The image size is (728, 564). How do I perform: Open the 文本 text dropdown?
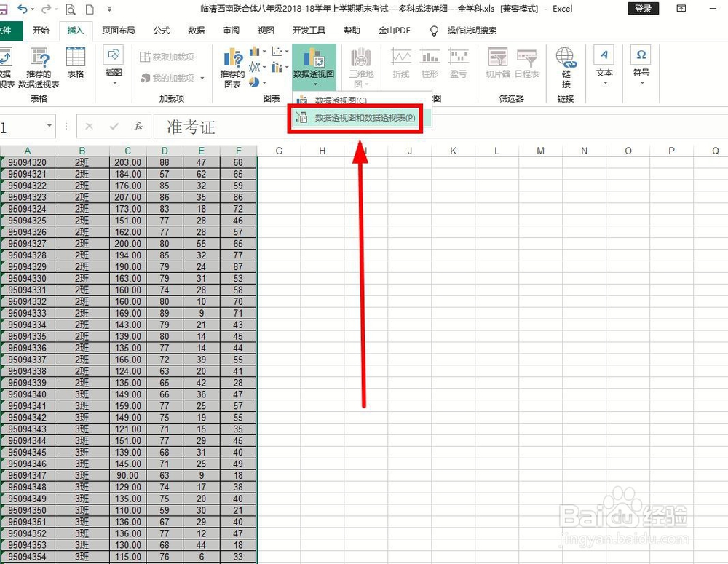[x=604, y=73]
